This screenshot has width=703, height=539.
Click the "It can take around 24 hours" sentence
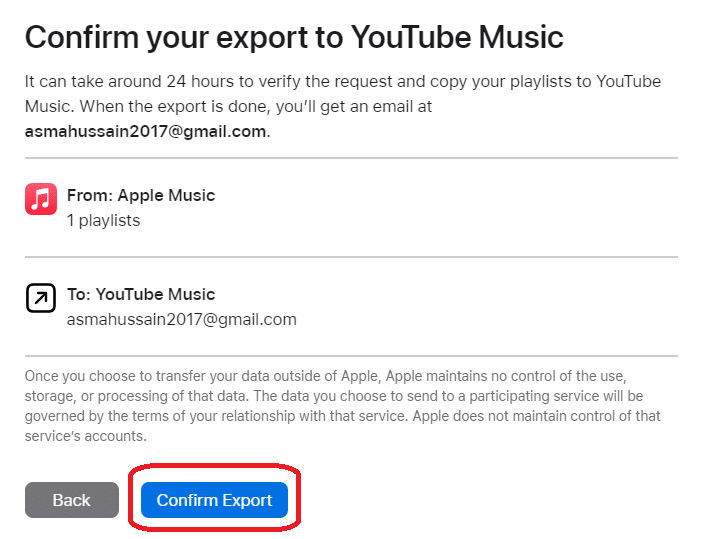click(200, 81)
